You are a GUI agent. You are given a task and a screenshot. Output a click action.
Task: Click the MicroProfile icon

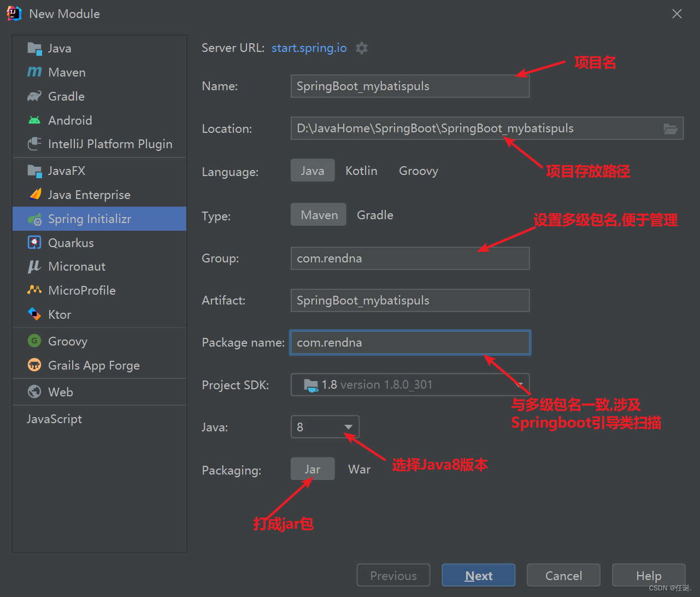tap(34, 290)
